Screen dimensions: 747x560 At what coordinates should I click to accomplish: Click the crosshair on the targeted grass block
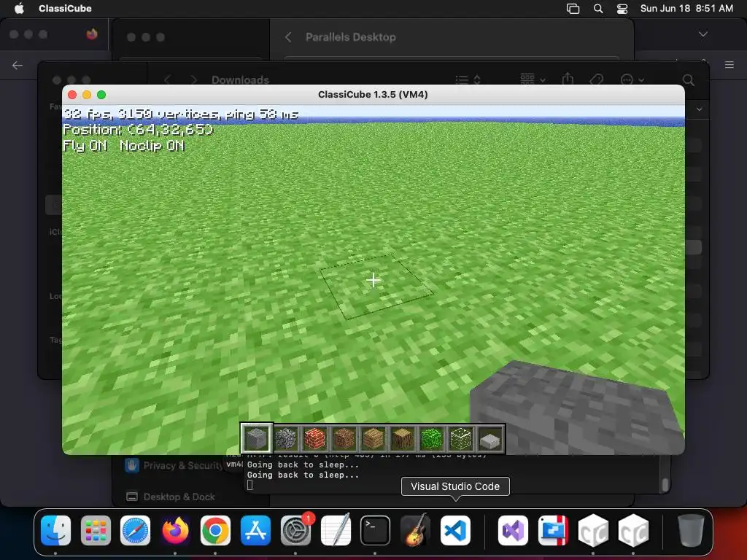point(373,280)
